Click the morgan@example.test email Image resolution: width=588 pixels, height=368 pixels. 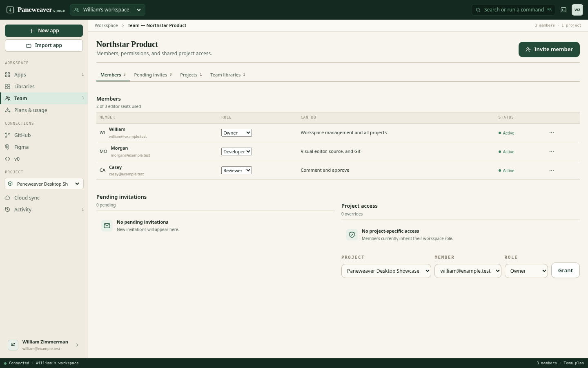click(131, 155)
